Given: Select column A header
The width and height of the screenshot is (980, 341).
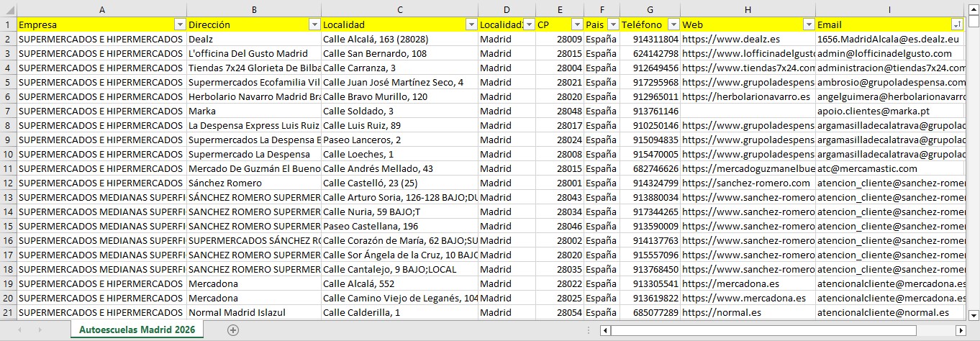Looking at the screenshot, I should point(101,9).
